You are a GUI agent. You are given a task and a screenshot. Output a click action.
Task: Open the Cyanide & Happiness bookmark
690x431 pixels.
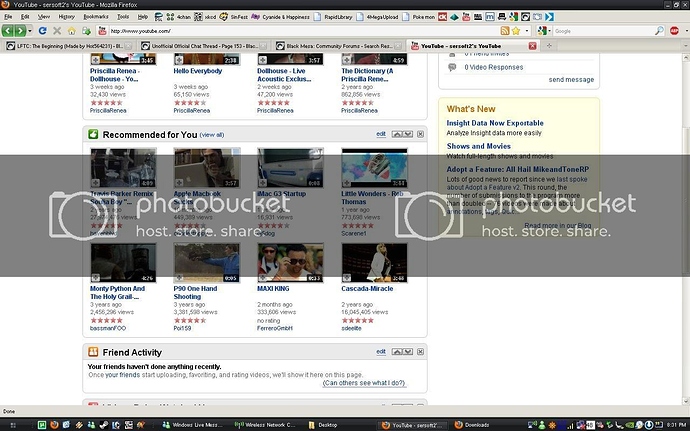click(x=281, y=17)
